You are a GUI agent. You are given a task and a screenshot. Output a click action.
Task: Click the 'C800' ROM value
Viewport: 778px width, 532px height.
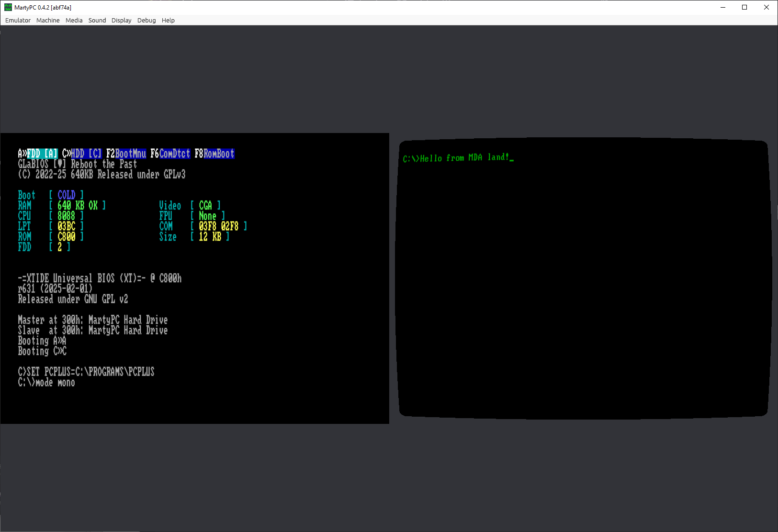[x=67, y=236]
